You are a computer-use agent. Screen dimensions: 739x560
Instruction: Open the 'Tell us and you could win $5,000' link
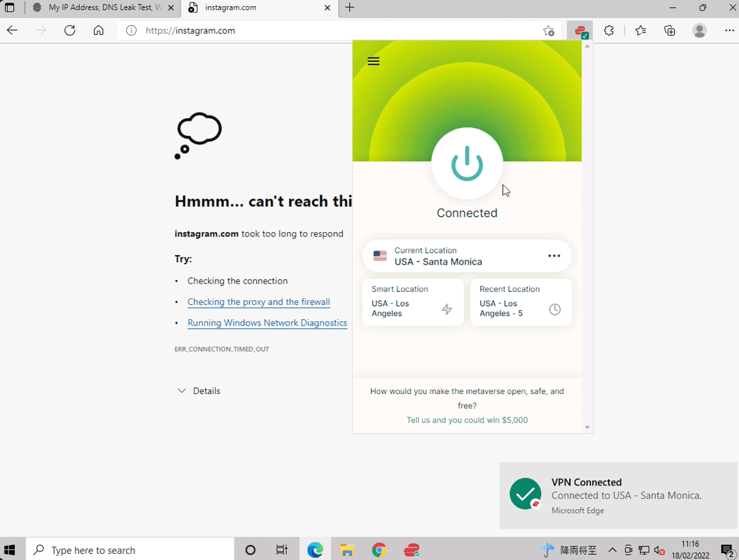coord(467,420)
